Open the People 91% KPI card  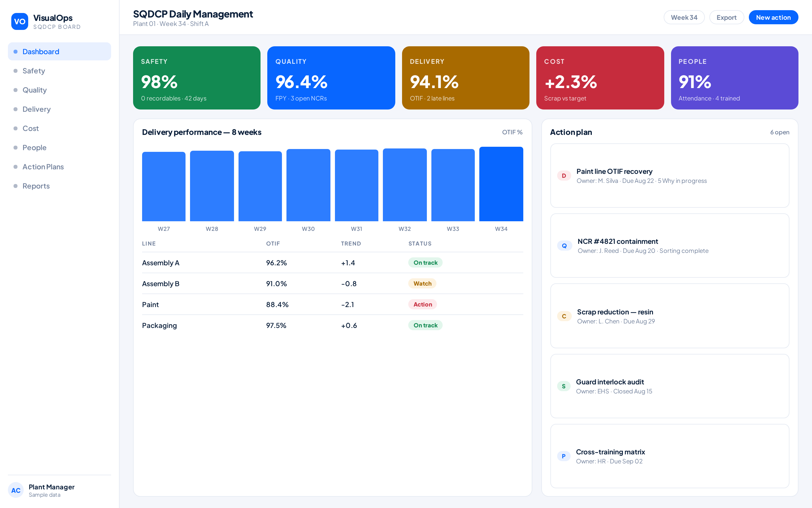click(x=734, y=78)
